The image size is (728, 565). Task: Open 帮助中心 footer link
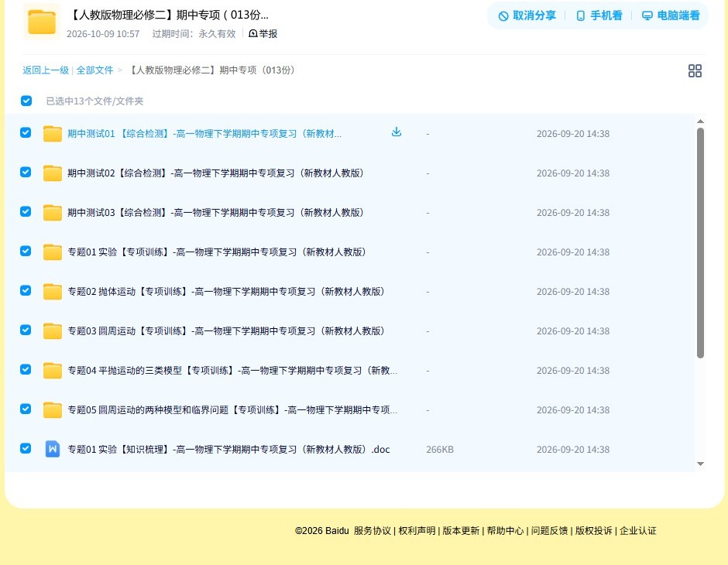pyautogui.click(x=505, y=531)
